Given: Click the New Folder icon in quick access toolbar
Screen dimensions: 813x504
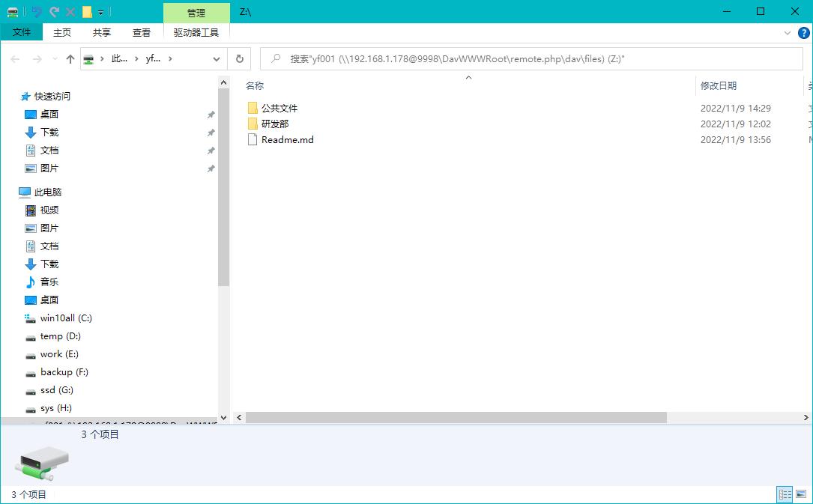Looking at the screenshot, I should 87,12.
